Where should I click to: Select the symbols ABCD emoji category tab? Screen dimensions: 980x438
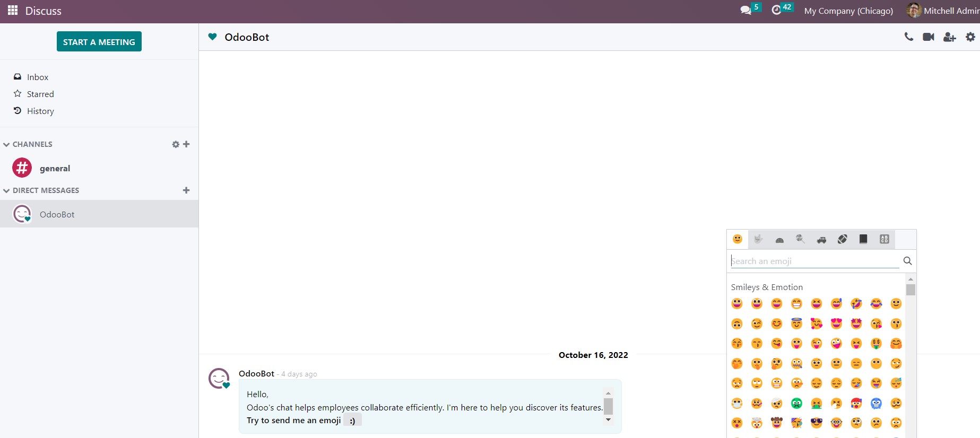[884, 239]
